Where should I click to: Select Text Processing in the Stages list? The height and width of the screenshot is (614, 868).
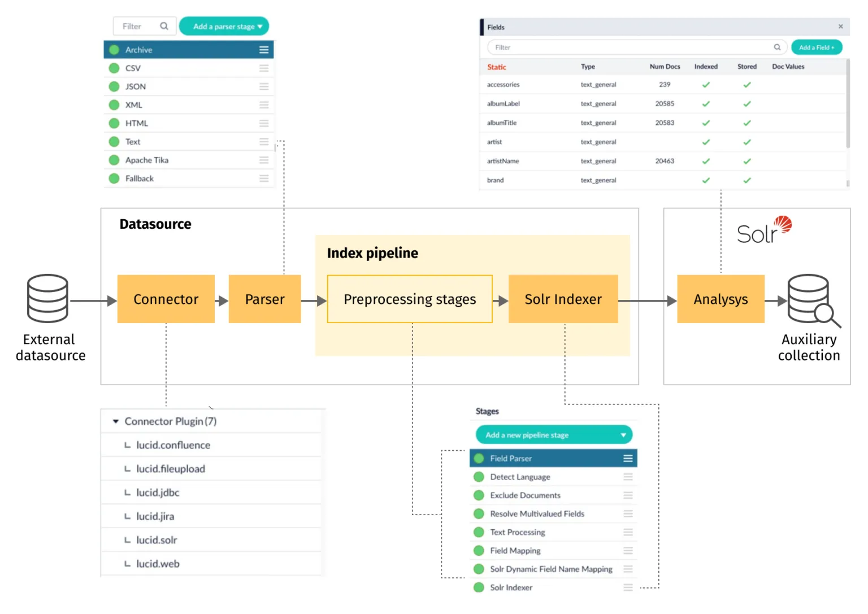click(x=517, y=532)
